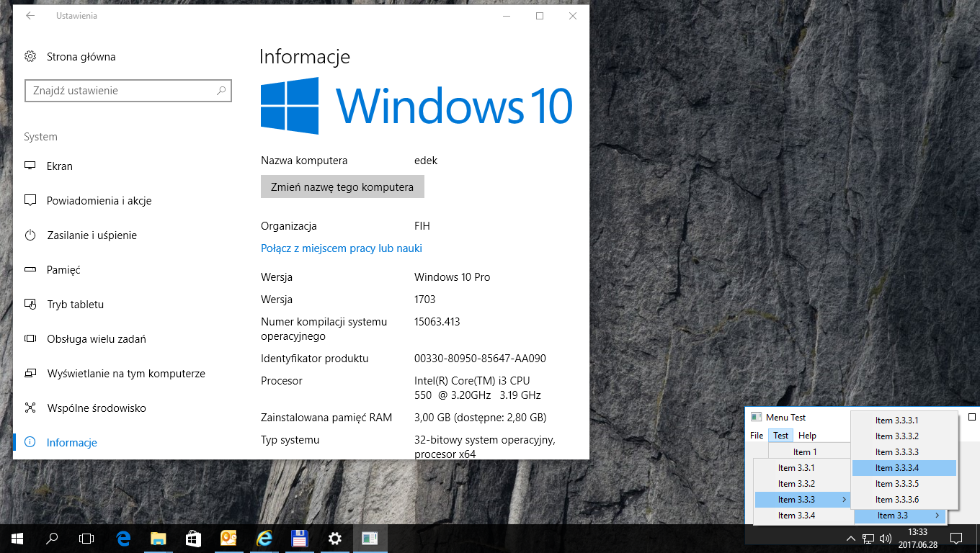Choose Item 3.3.3.5

pos(904,484)
